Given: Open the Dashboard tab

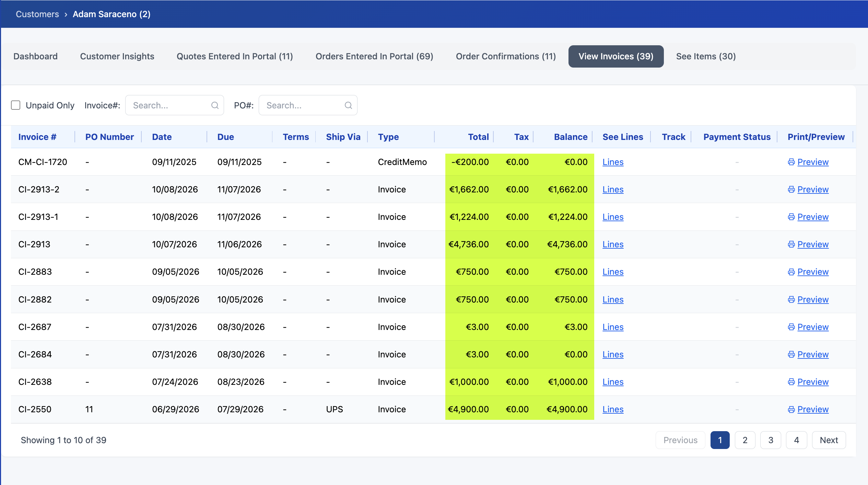Looking at the screenshot, I should [35, 56].
